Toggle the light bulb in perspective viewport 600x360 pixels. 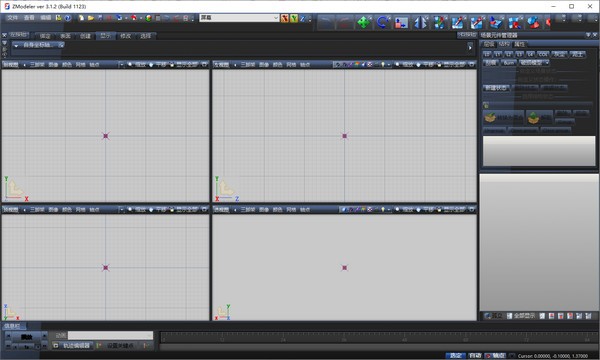tap(383, 210)
